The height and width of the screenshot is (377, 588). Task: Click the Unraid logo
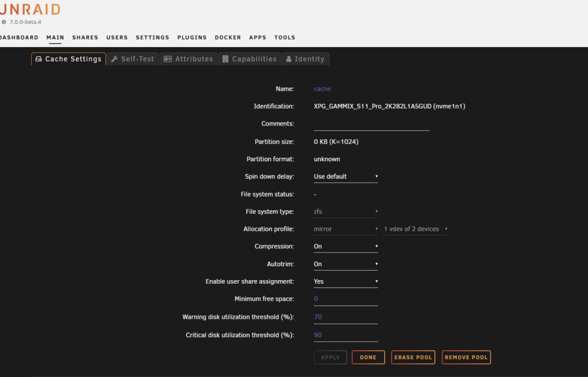[x=30, y=9]
